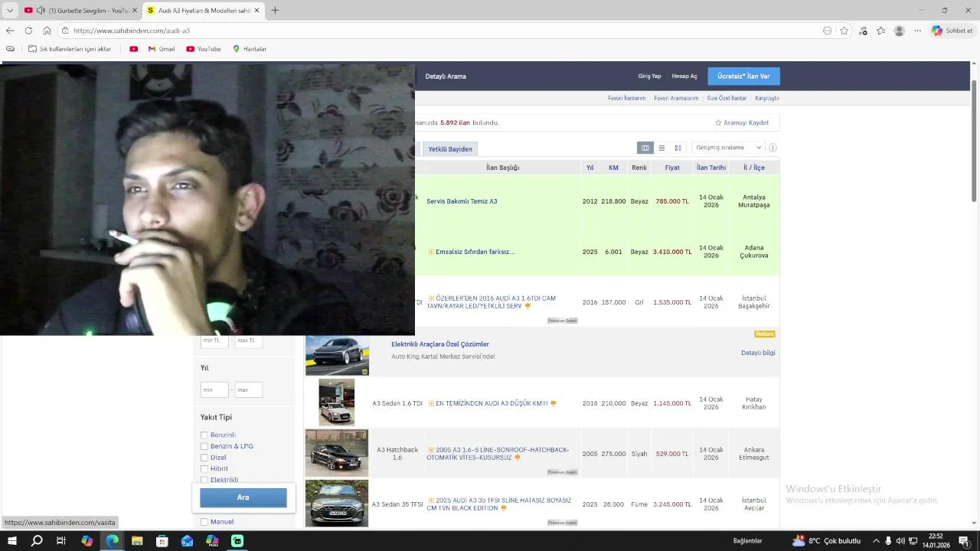Sort listings by Fiyat column header
This screenshot has height=551, width=980.
pyautogui.click(x=672, y=168)
